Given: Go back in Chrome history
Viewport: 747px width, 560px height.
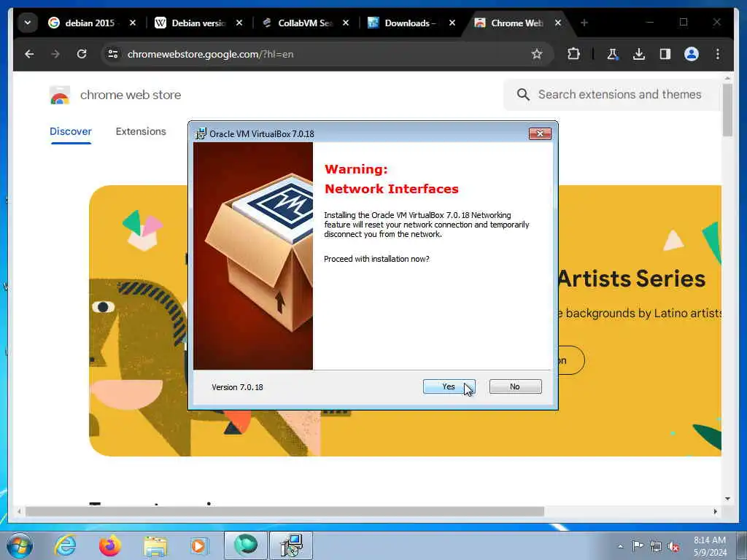Looking at the screenshot, I should click(29, 54).
